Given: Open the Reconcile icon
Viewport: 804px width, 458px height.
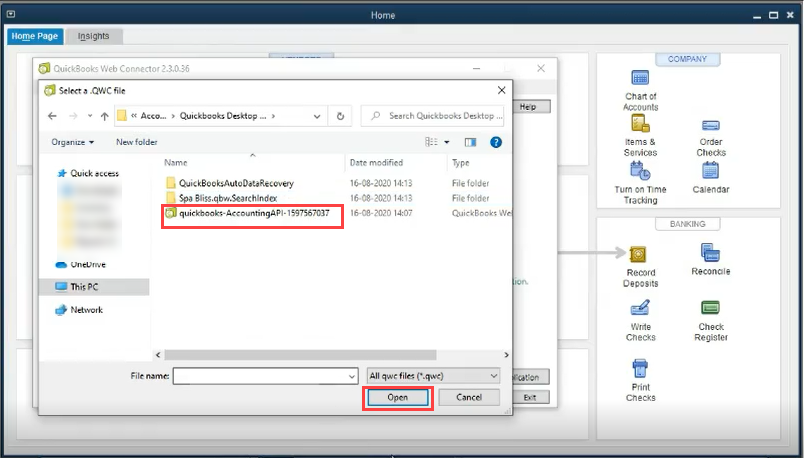Looking at the screenshot, I should 710,252.
